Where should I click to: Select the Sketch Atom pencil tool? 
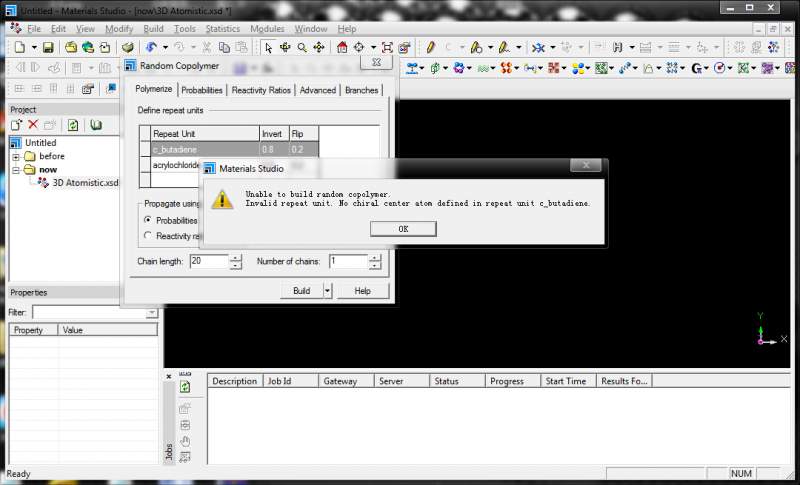(430, 47)
